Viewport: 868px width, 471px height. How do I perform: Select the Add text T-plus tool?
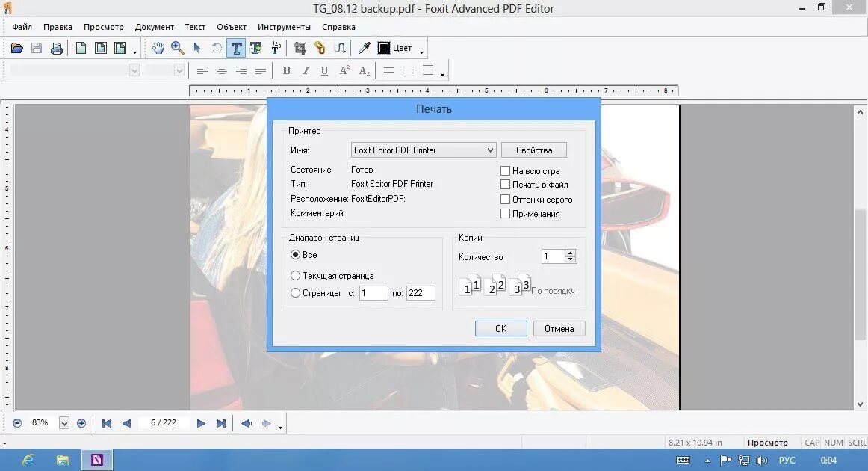pos(255,48)
